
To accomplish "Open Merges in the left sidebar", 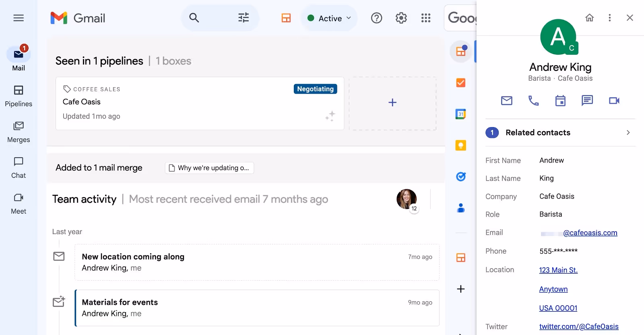I will pyautogui.click(x=19, y=132).
